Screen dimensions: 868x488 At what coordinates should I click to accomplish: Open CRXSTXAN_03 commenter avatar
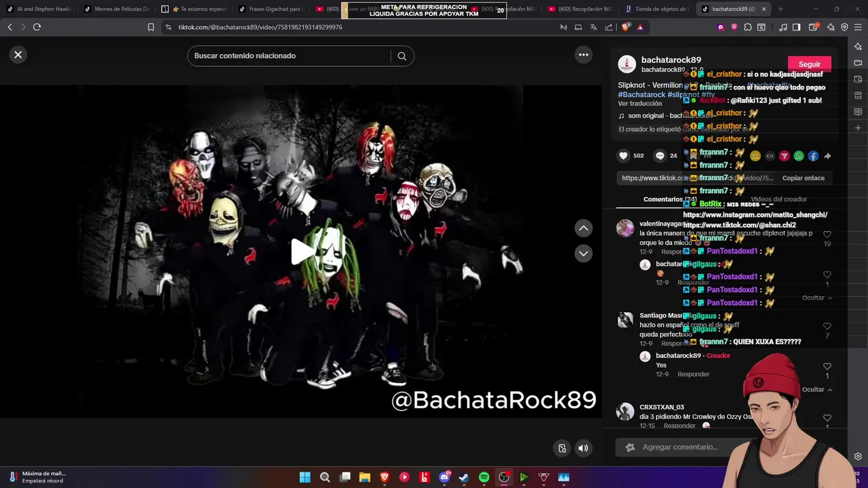(625, 411)
